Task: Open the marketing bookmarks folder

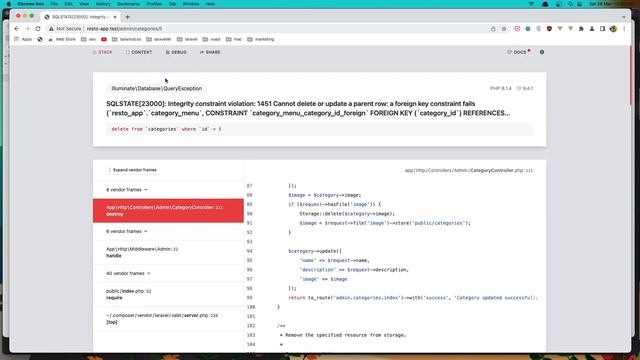Action: click(x=261, y=39)
